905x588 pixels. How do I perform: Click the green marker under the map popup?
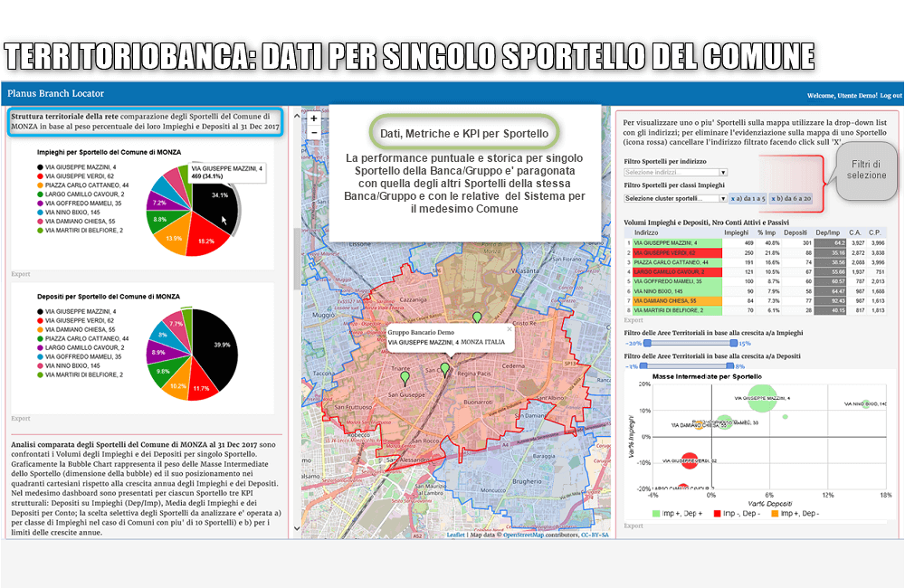pyautogui.click(x=444, y=369)
